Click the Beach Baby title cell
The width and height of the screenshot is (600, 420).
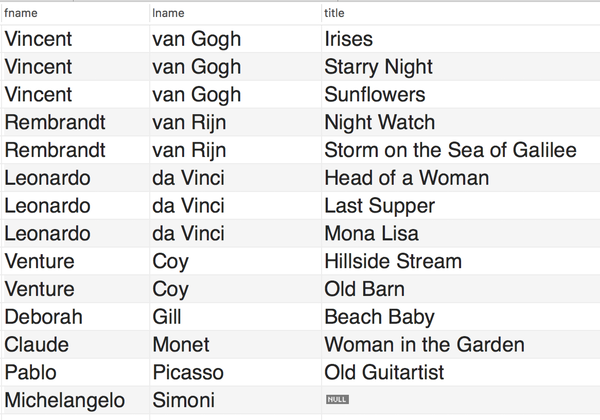click(x=379, y=317)
